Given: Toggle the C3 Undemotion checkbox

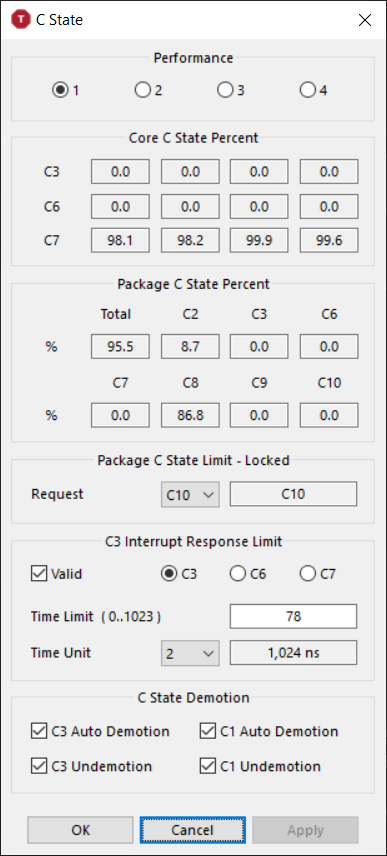Looking at the screenshot, I should (x=39, y=766).
